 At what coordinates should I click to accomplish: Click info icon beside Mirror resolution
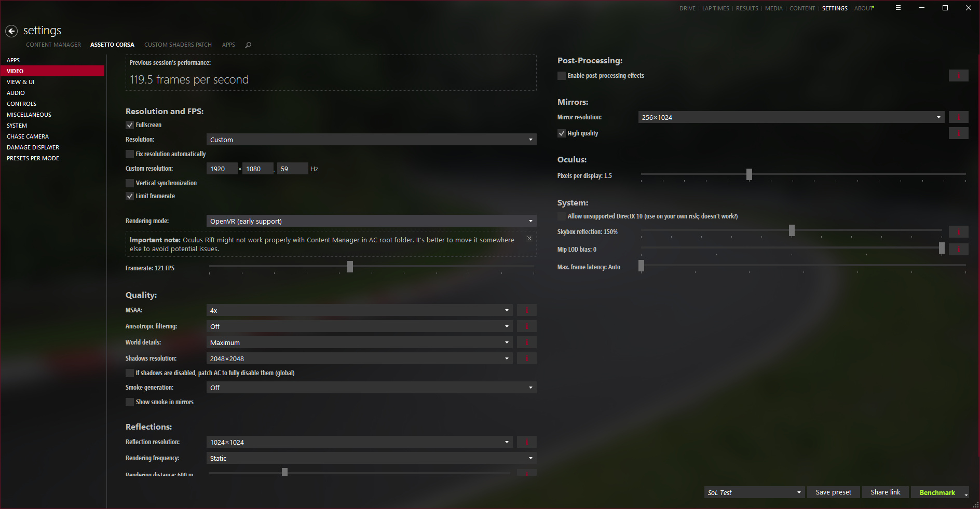959,117
